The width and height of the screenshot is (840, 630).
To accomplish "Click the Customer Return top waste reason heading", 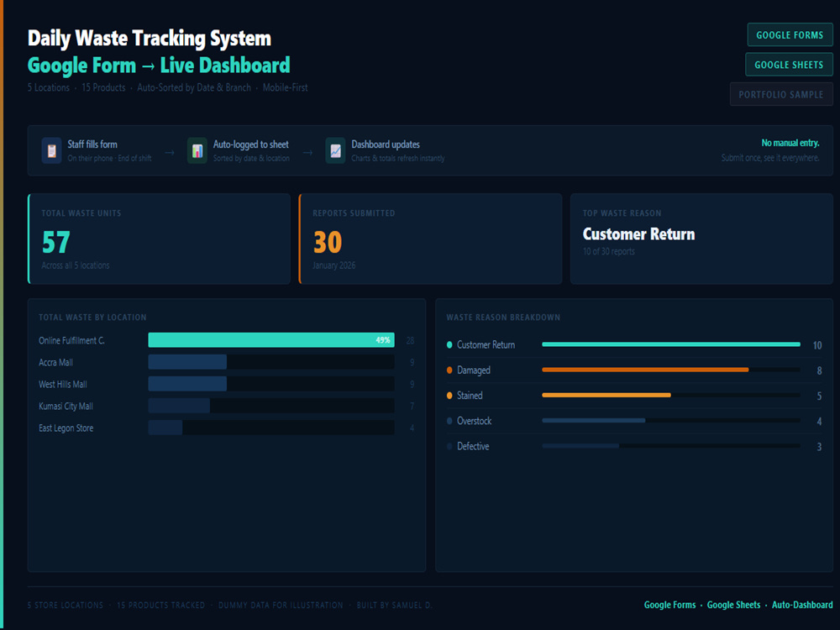I will pos(638,234).
